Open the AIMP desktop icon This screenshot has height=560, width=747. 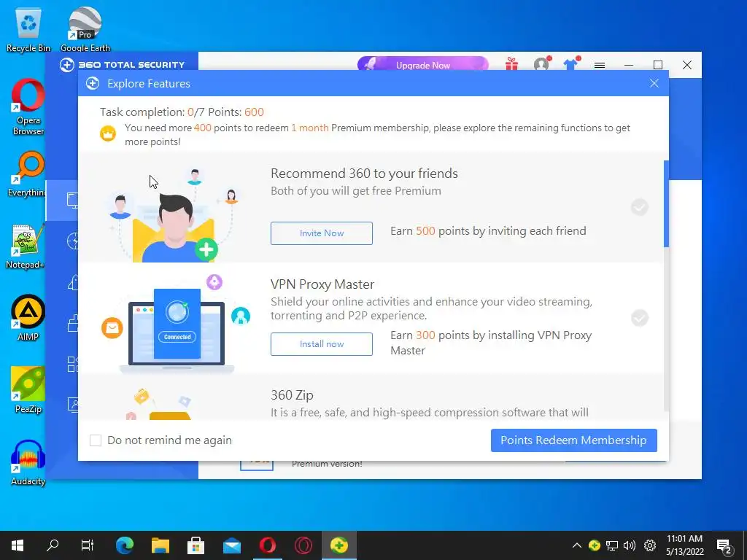[28, 318]
